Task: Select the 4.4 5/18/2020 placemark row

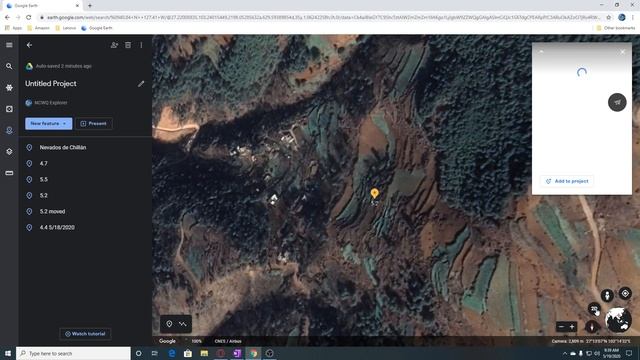Action: click(86, 227)
